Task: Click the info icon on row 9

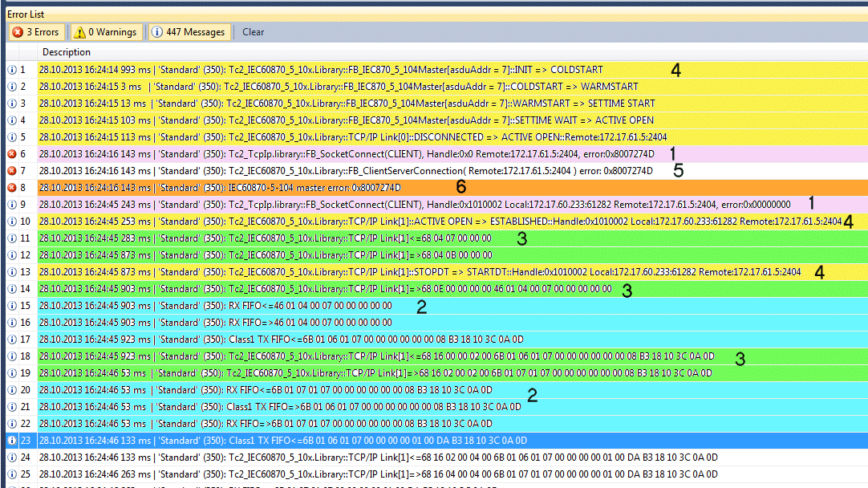Action: pos(11,205)
